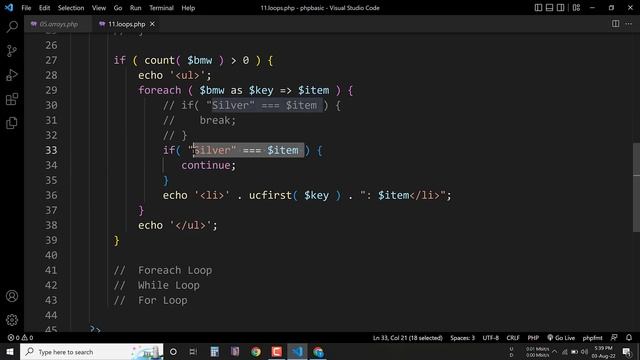Open the Windows Start menu

click(9, 352)
